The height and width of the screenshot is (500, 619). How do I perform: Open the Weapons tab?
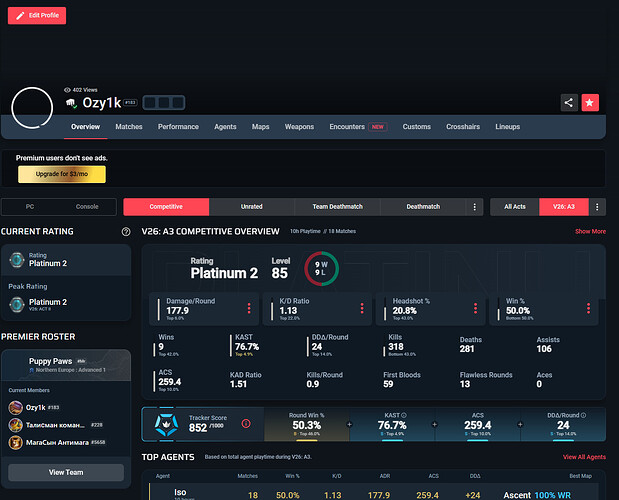299,127
